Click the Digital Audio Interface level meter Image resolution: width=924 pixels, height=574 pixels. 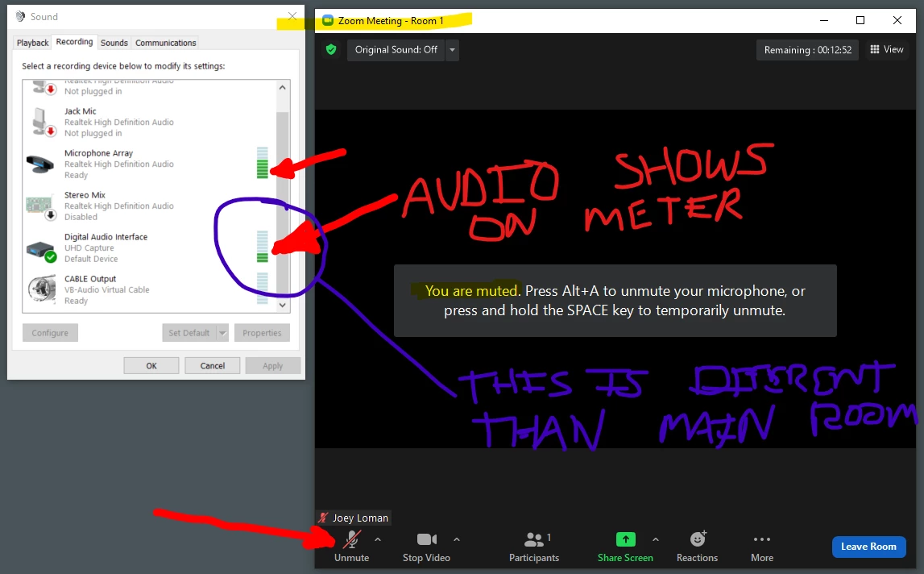pos(263,247)
